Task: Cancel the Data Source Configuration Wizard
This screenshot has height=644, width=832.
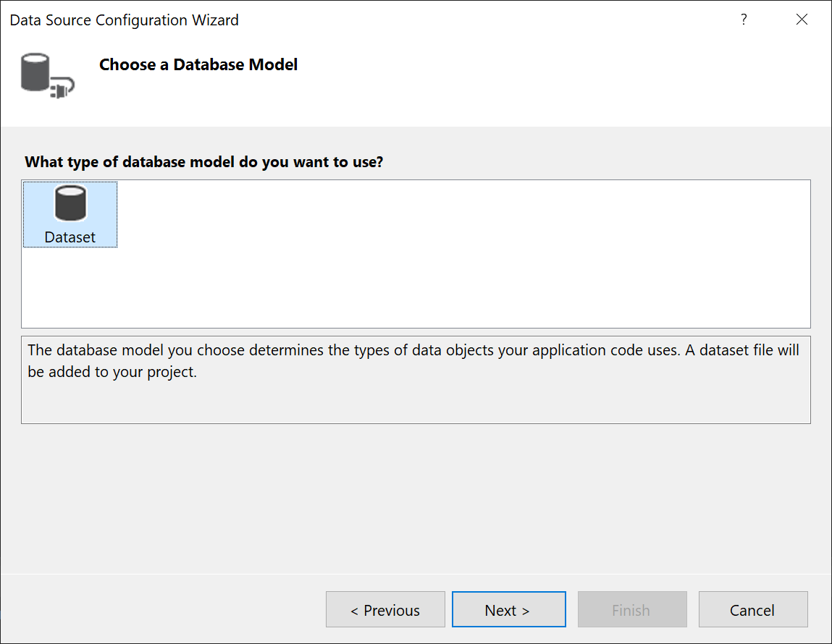Action: pos(752,609)
